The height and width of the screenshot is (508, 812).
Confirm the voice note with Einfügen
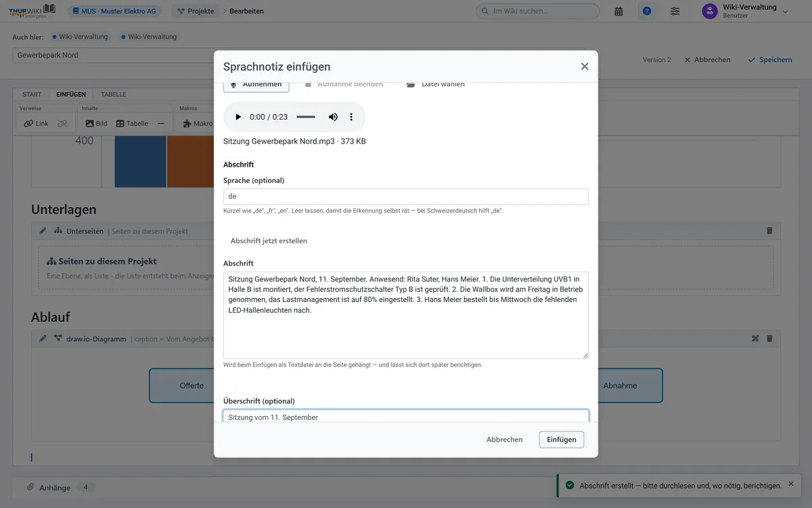[562, 440]
